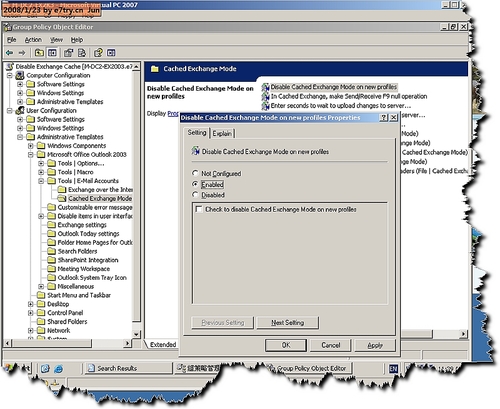This screenshot has height=409, width=500.
Task: Click the tree pane vertical scrollbar up arrow
Action: tap(136, 66)
